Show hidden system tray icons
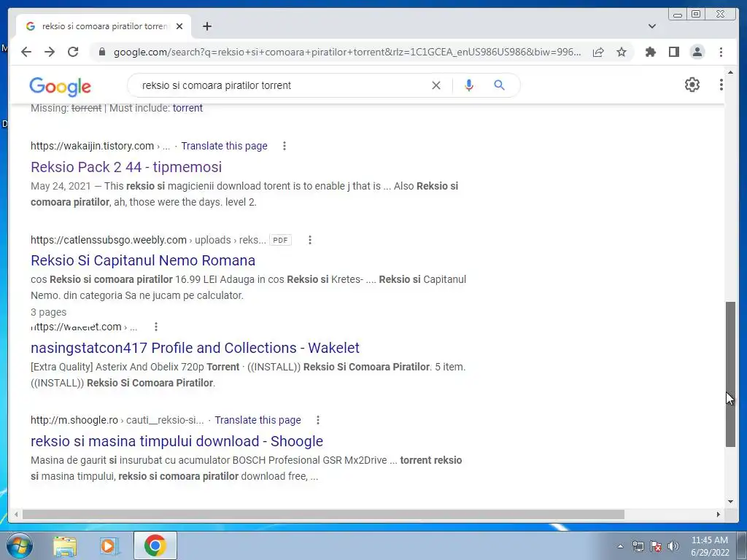Viewport: 747px width, 560px height. pos(620,546)
